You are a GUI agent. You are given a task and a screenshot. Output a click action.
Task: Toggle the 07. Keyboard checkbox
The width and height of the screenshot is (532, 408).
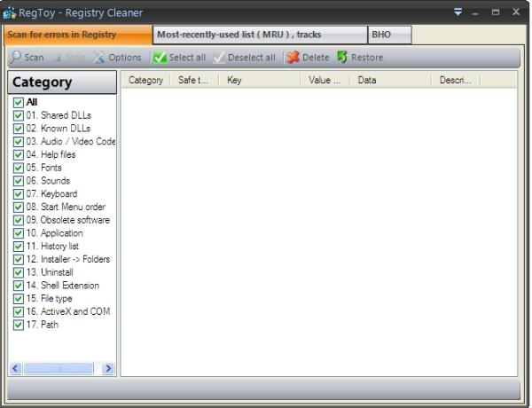click(19, 194)
